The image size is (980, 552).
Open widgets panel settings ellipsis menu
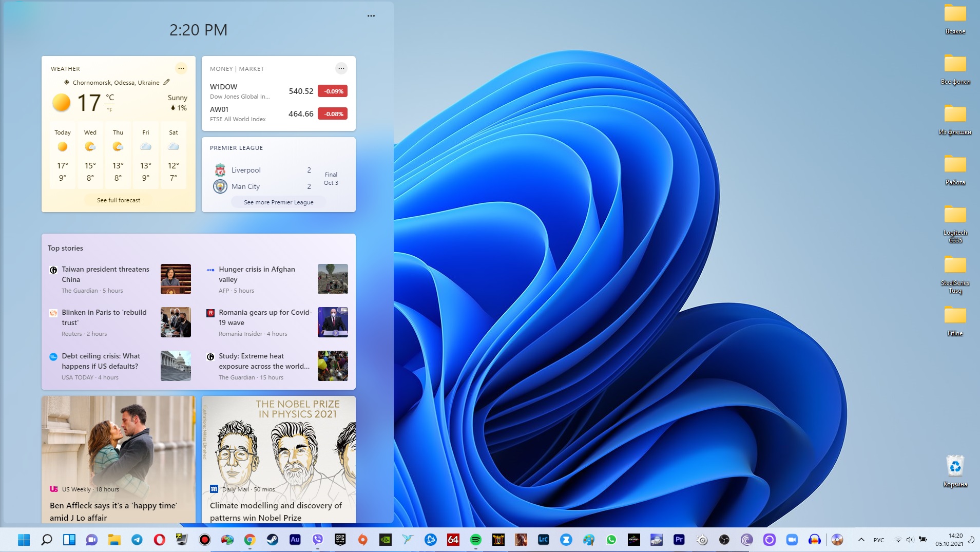tap(371, 16)
